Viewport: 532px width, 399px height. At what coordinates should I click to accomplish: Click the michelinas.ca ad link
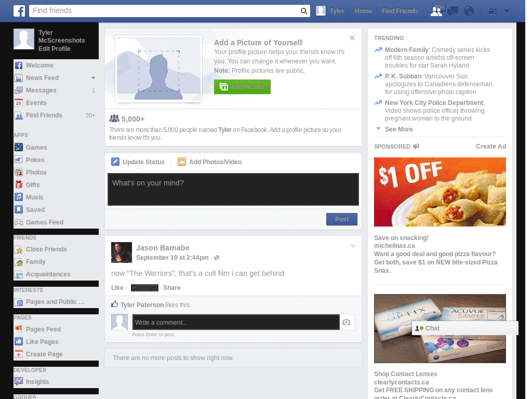coord(394,246)
